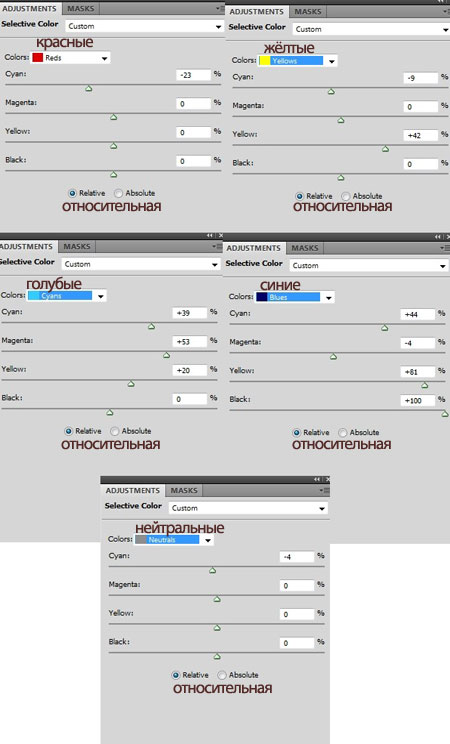Click Magenta value field in Neutrals panel
This screenshot has width=450, height=744.
pos(297,586)
